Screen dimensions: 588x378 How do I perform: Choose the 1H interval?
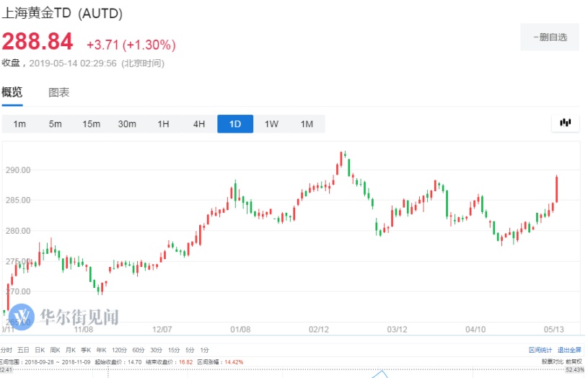tap(163, 124)
